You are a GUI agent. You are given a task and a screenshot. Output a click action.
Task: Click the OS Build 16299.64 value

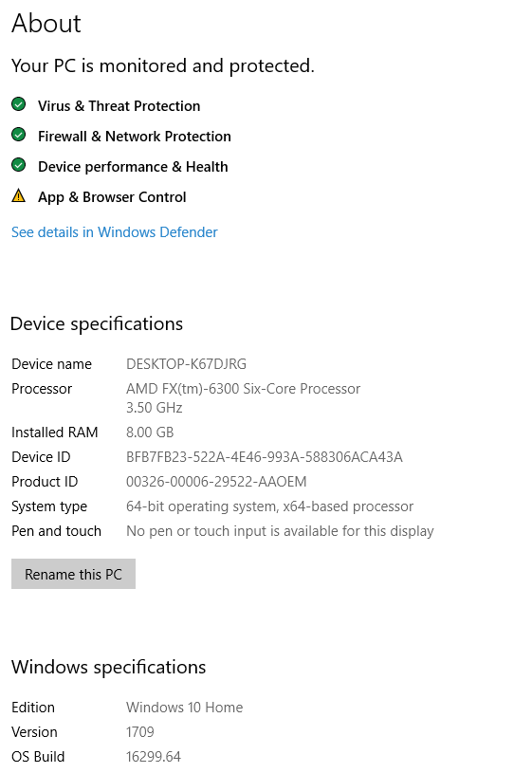click(154, 757)
